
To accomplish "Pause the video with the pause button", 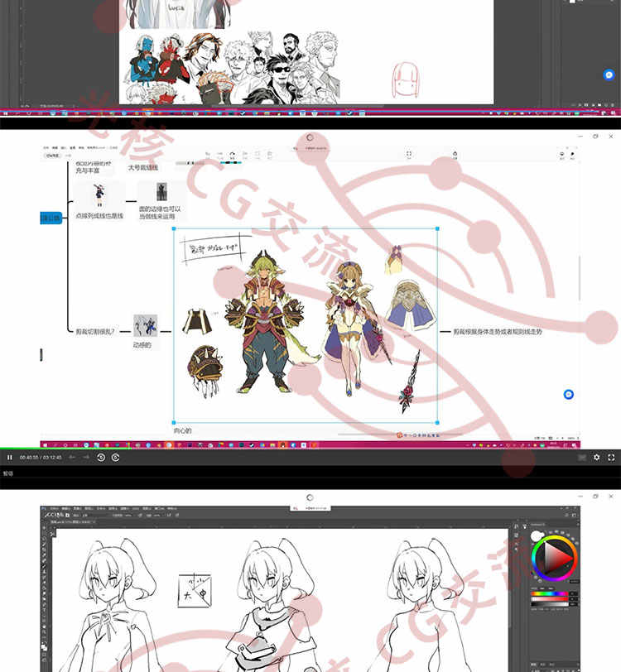I will pos(9,458).
